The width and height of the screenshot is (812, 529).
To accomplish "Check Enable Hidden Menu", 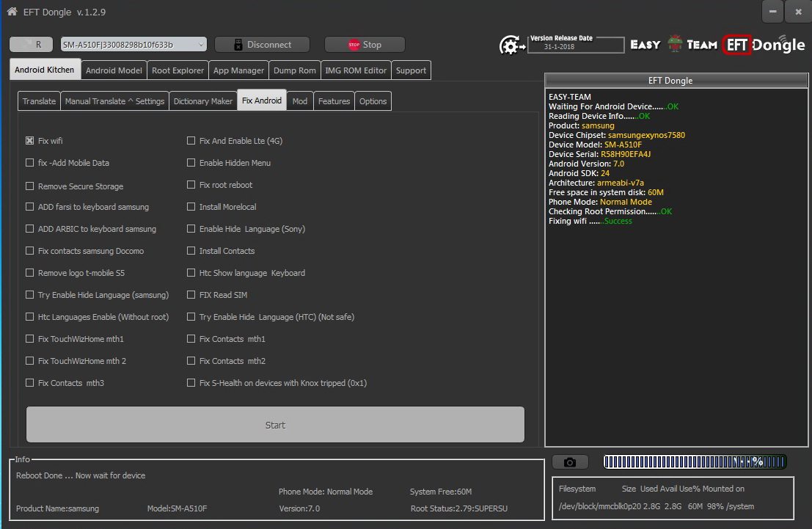I will click(x=191, y=163).
